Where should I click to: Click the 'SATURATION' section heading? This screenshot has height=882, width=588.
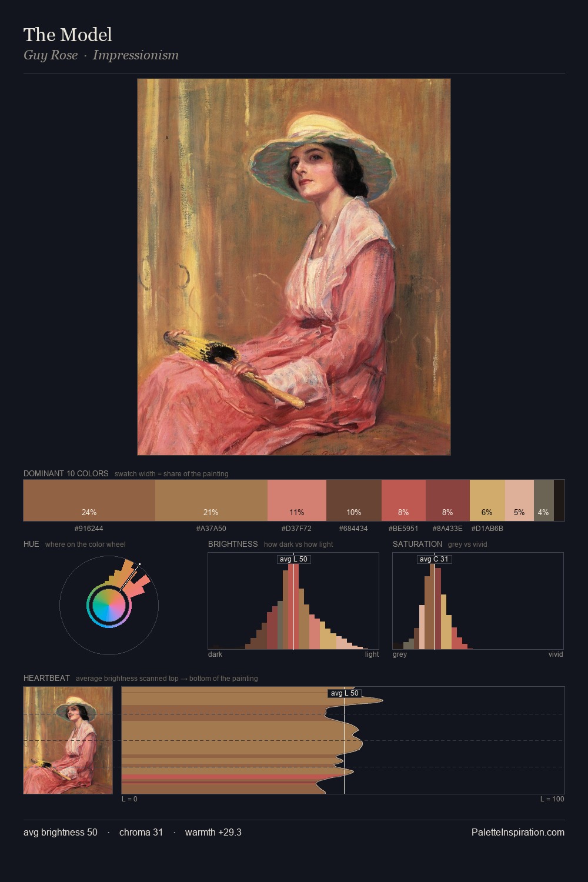pyautogui.click(x=417, y=544)
